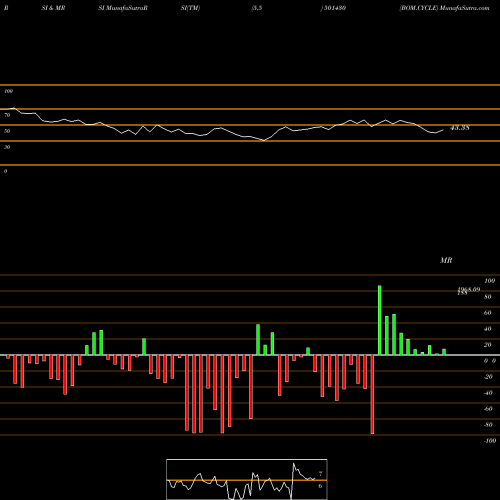Click the 'SI & MR' header label

pyautogui.click(x=53, y=8)
